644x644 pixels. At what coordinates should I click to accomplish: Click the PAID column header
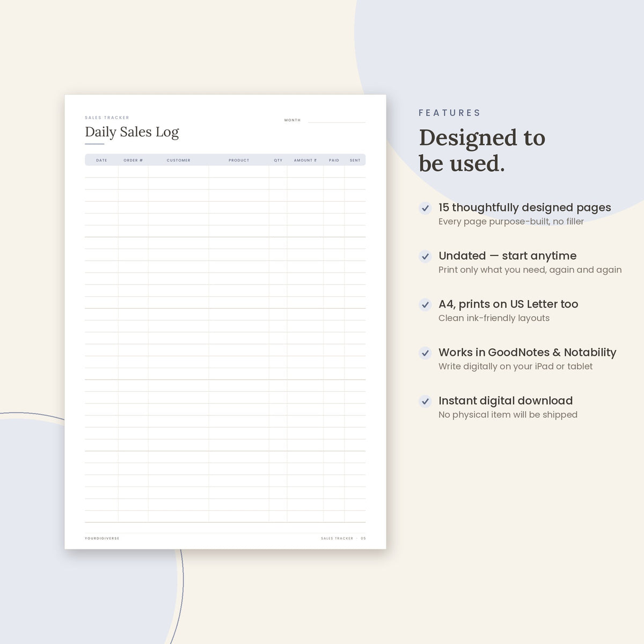point(334,160)
